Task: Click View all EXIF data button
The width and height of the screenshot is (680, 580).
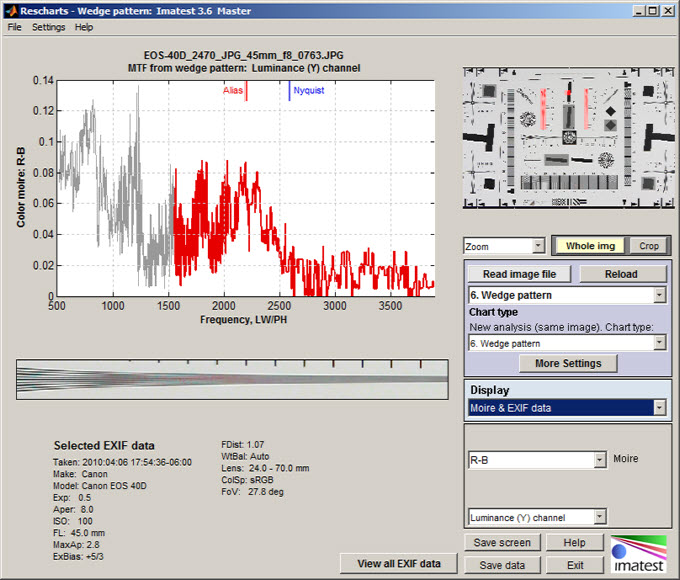Action: tap(399, 564)
